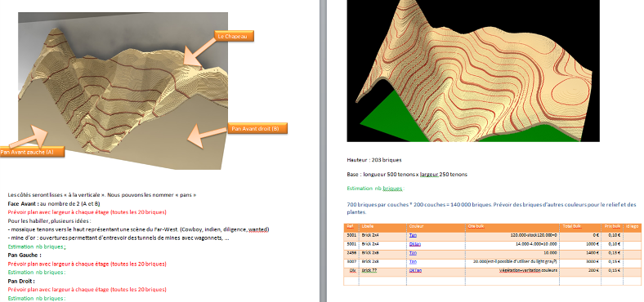Click the 'Pour les habiller, plusieurs idées' line
This screenshot has height=302, width=644.
[x=49, y=220]
